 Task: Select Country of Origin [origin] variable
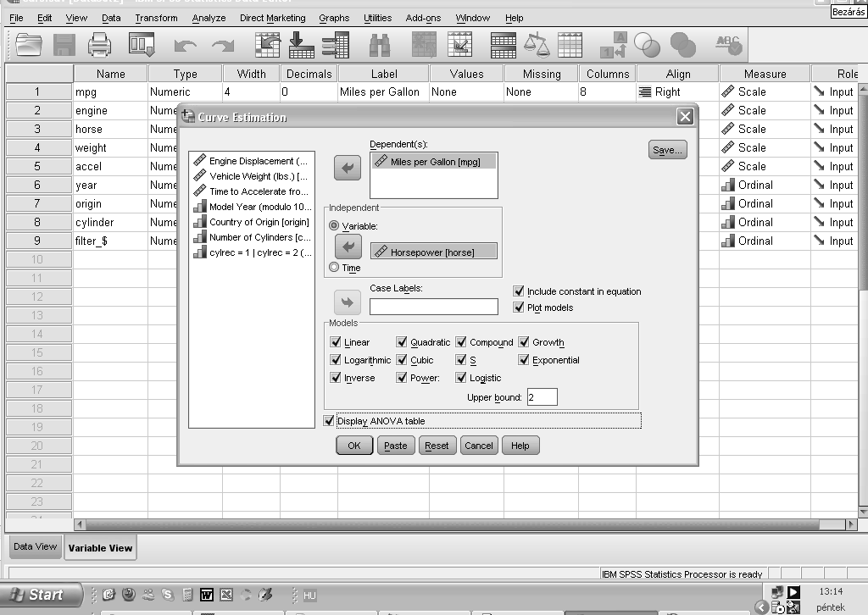(x=252, y=222)
